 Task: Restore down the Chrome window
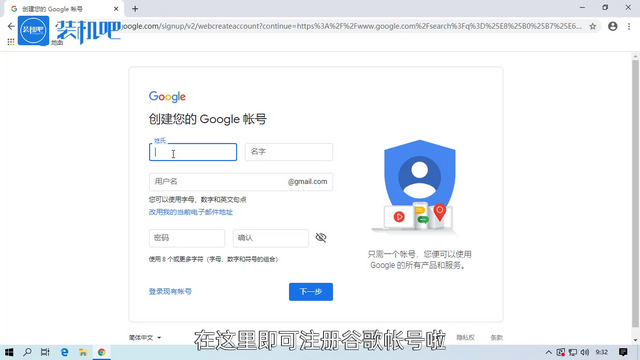click(605, 7)
